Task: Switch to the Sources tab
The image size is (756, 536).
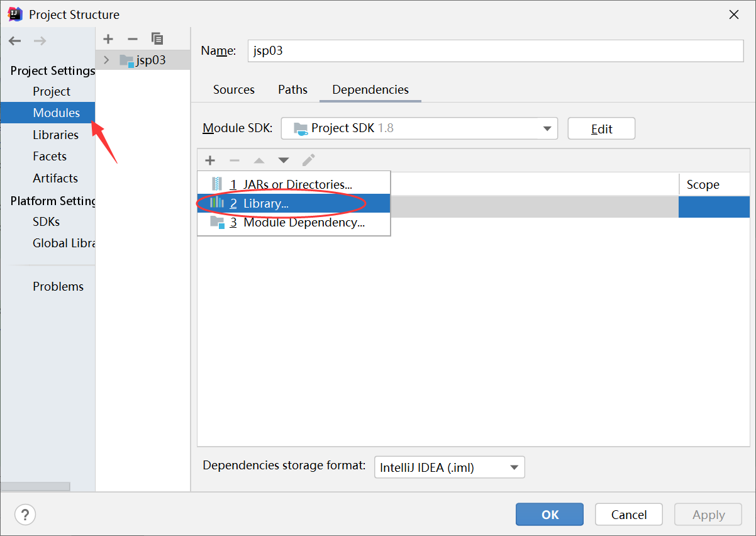Action: [x=234, y=89]
